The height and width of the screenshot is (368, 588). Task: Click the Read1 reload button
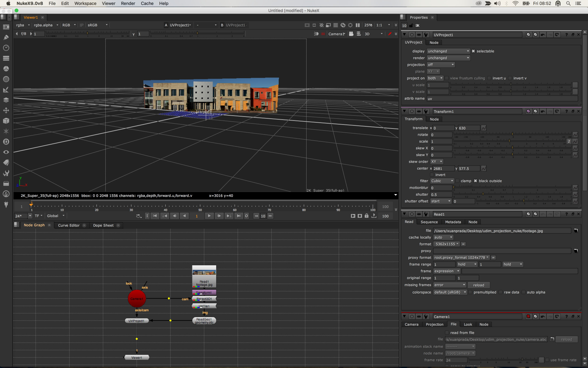478,285
